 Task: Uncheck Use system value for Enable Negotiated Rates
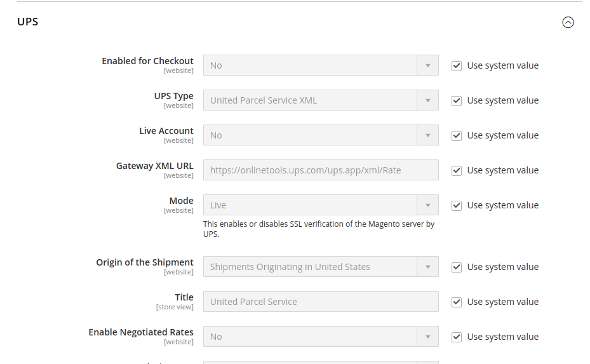(457, 337)
